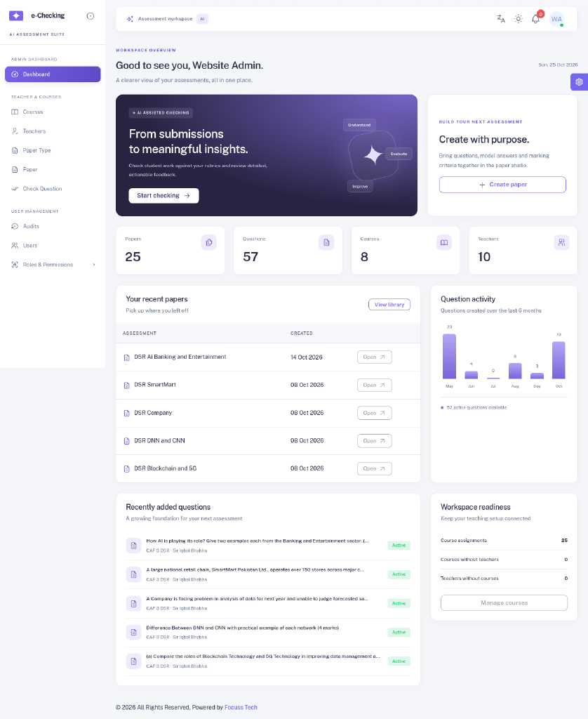Open DSR Ai Banking and Entertainment paper
This screenshot has height=719, width=588.
click(x=375, y=357)
